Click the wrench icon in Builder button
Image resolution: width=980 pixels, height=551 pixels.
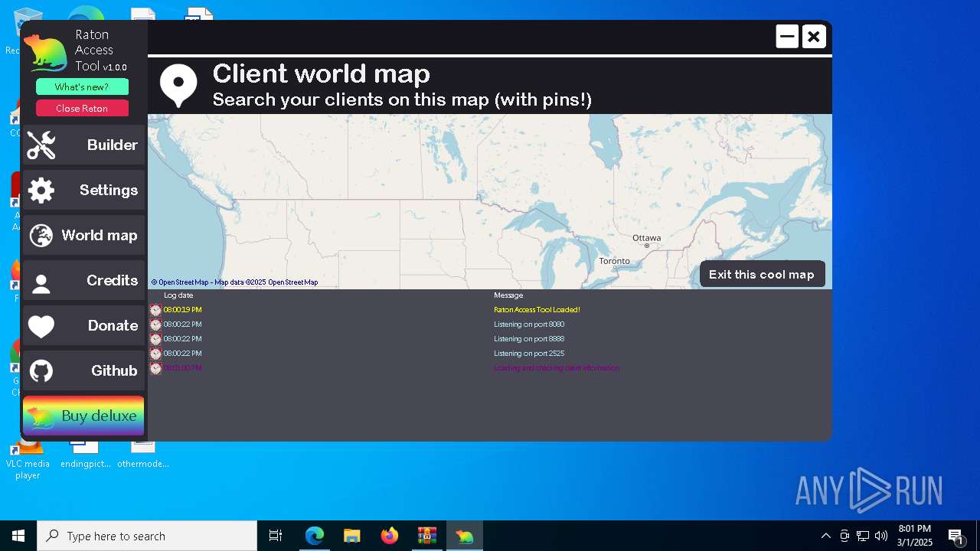tap(41, 145)
